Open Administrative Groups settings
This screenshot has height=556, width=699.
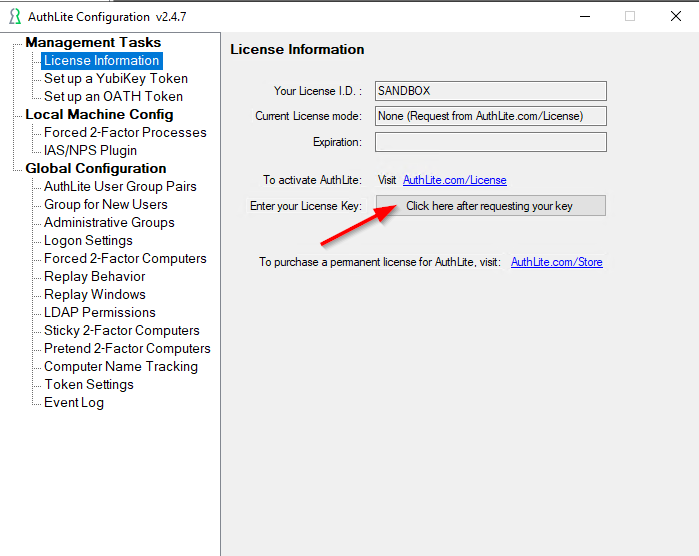109,222
